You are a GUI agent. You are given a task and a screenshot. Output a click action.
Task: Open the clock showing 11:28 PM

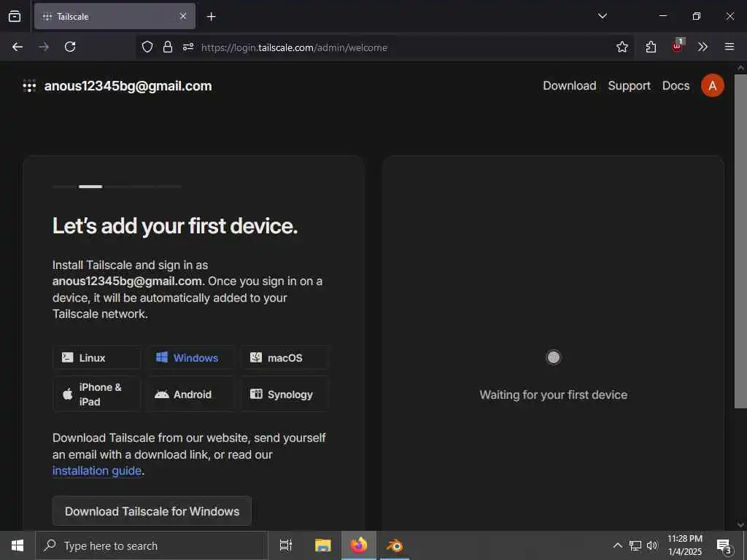point(685,545)
